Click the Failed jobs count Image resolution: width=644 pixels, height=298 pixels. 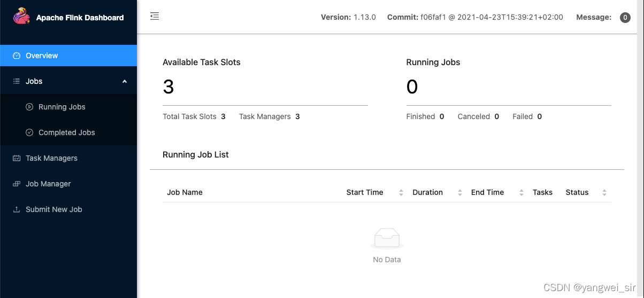540,116
